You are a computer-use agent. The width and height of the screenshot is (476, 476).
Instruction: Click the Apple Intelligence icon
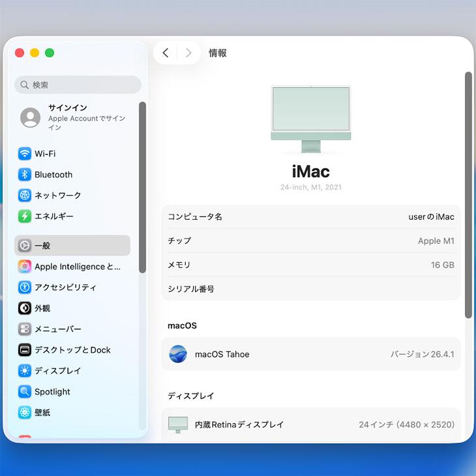click(x=25, y=267)
